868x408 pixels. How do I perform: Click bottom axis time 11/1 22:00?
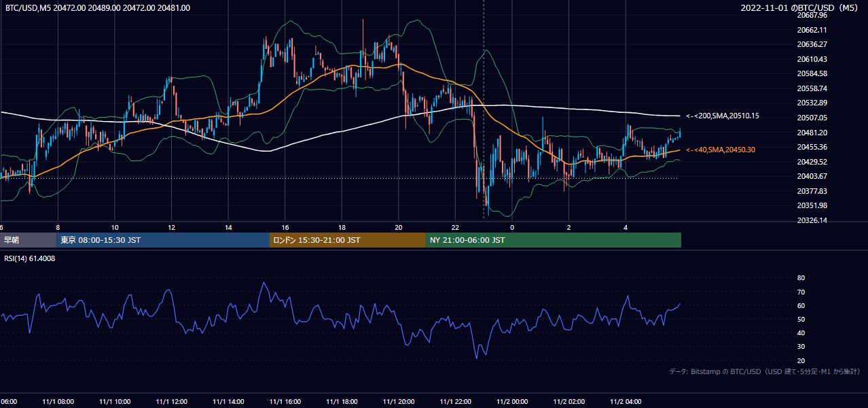pyautogui.click(x=456, y=402)
